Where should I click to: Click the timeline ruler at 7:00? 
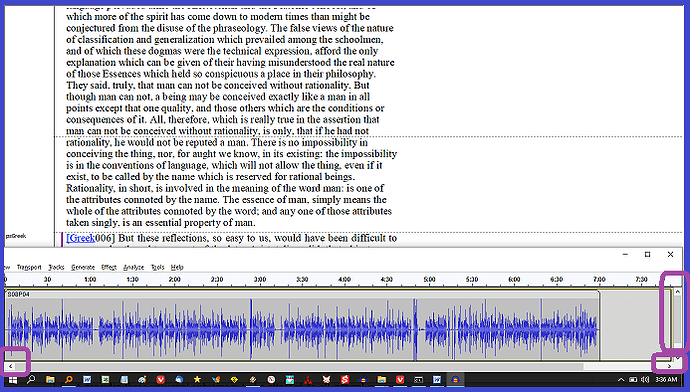(599, 279)
